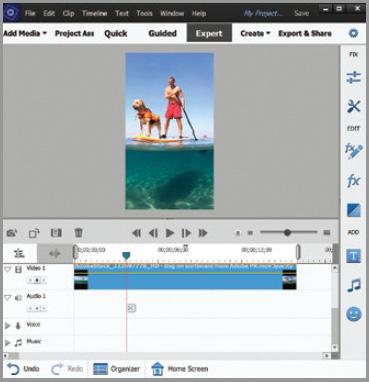Open the Graphics smiley face panel

point(353,314)
